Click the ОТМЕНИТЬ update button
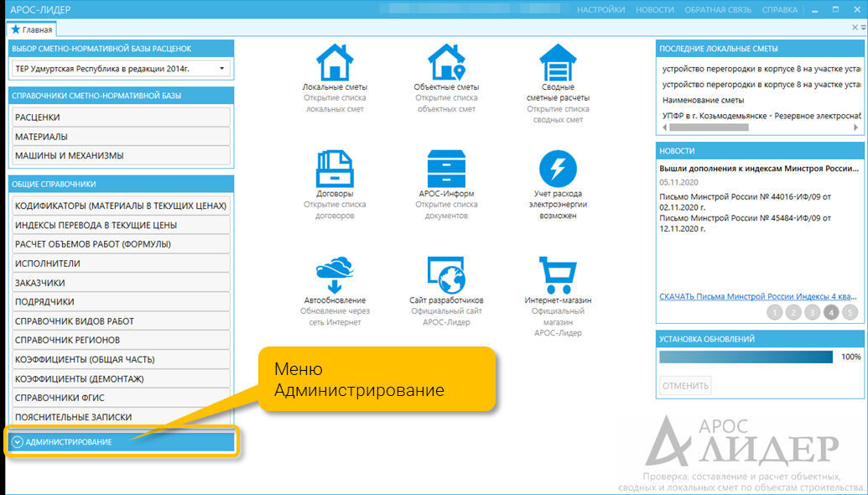The image size is (868, 495). click(x=685, y=385)
